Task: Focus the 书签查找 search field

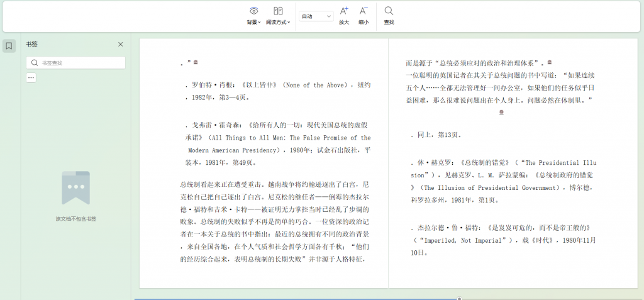Action: [x=75, y=63]
